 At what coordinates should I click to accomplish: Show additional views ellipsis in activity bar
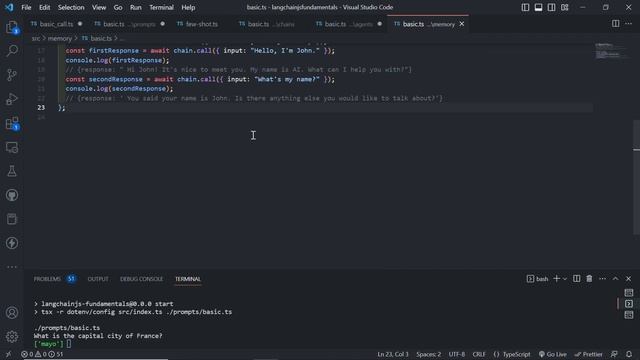pyautogui.click(x=12, y=267)
